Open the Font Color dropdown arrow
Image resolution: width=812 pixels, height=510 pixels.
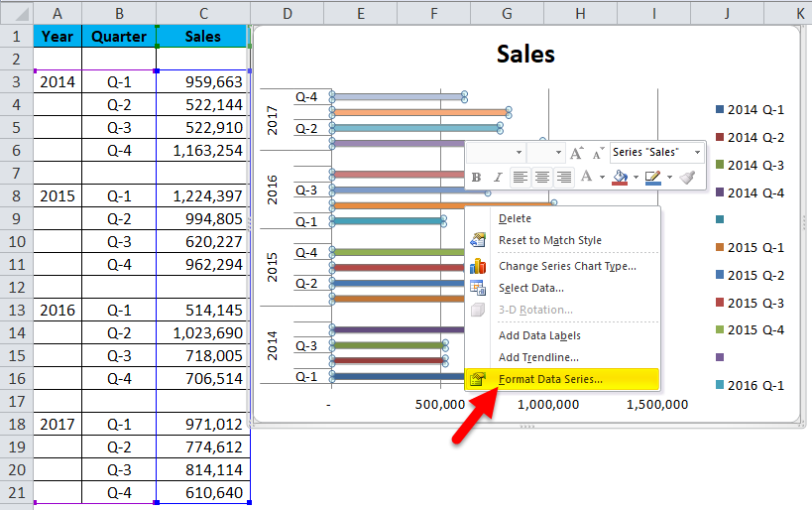tap(603, 177)
